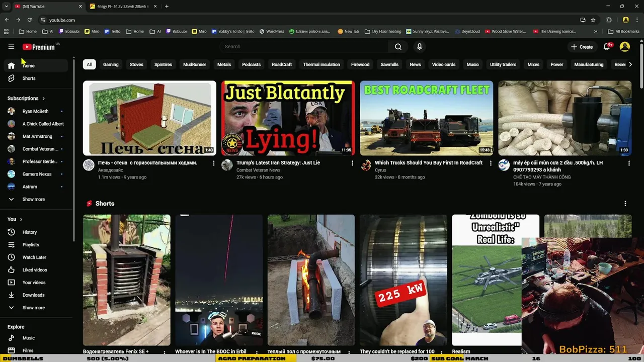Open All Bookmarks folder
Viewport: 644px width, 362px height.
pos(623,31)
